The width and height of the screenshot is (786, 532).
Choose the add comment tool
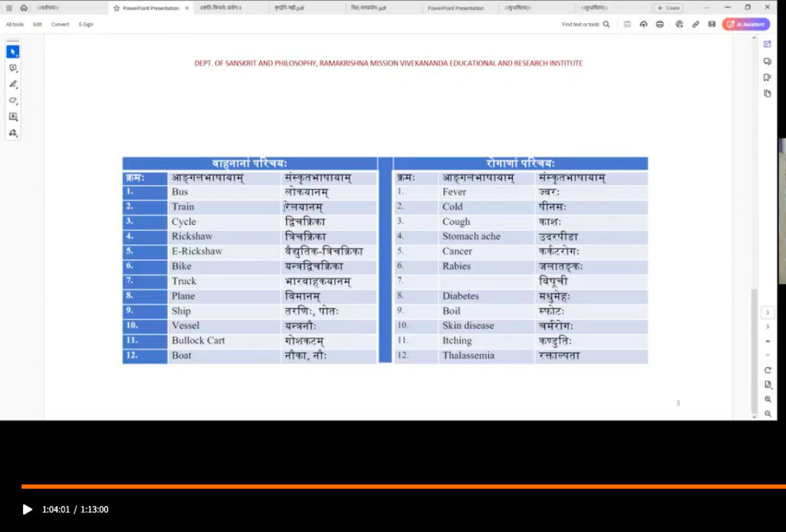pyautogui.click(x=13, y=68)
